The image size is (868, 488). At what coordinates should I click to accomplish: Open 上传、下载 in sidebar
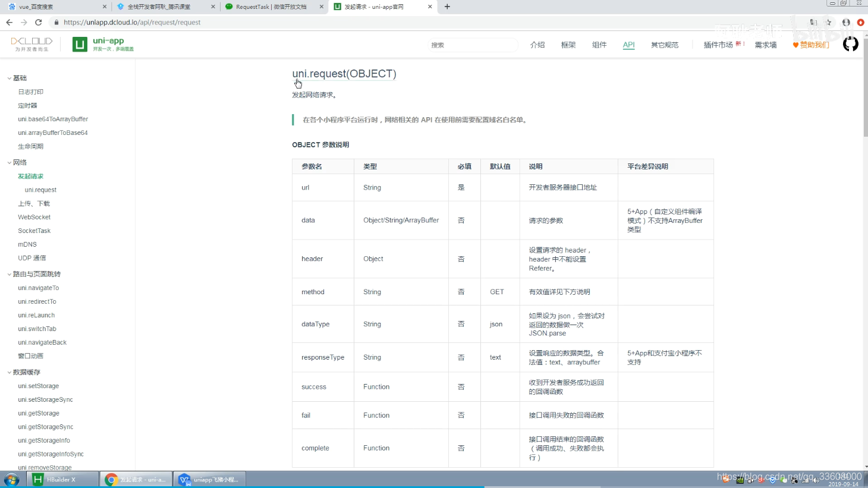(34, 203)
